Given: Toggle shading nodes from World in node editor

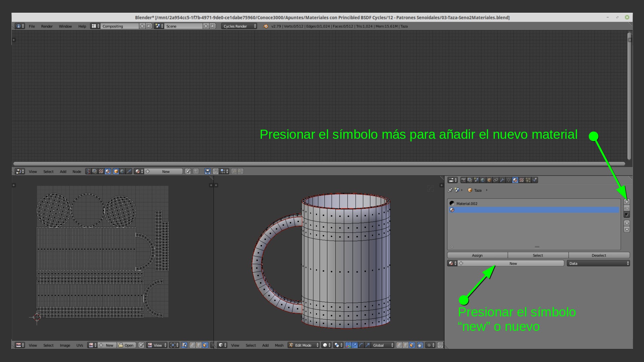Looking at the screenshot, I should click(x=122, y=171).
